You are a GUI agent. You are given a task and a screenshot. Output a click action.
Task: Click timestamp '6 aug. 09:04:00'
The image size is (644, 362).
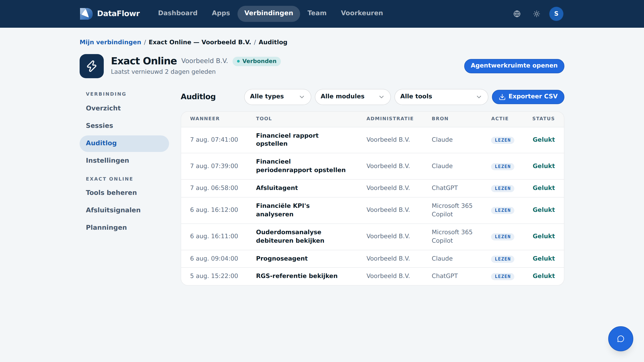[214, 259]
